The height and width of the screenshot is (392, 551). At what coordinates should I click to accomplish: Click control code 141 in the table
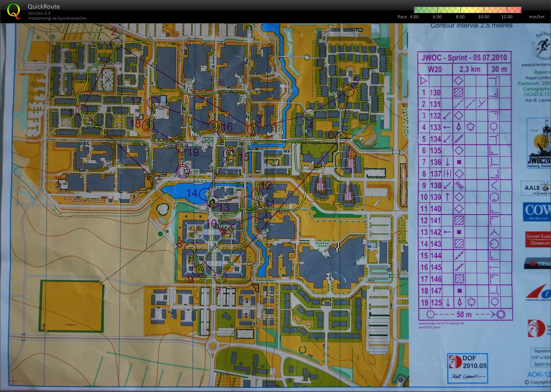(435, 220)
